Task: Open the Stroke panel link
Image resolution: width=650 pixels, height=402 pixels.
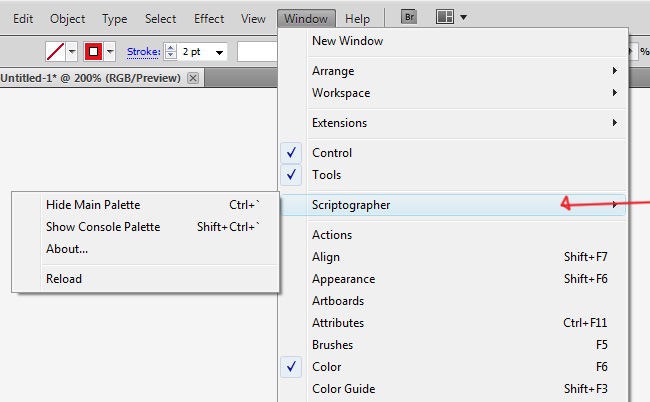Action: click(142, 51)
